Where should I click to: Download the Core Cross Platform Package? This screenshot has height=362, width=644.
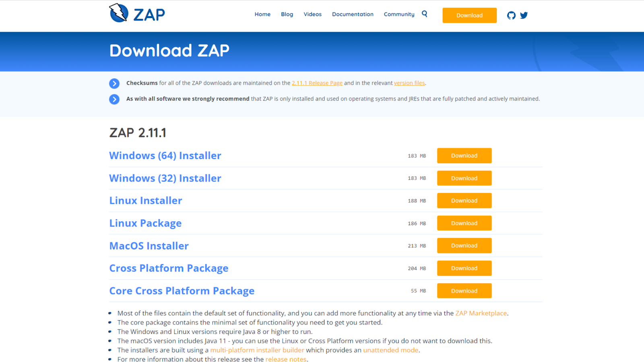(464, 291)
